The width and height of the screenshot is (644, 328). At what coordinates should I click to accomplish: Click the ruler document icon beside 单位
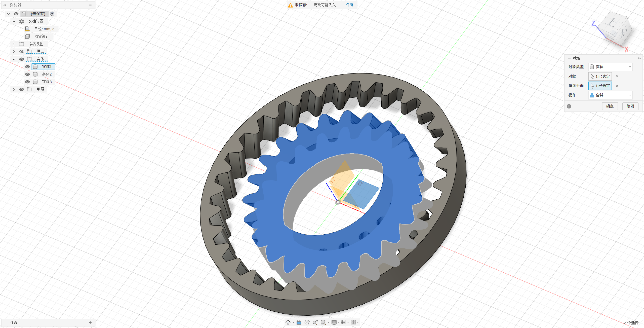[x=27, y=29]
